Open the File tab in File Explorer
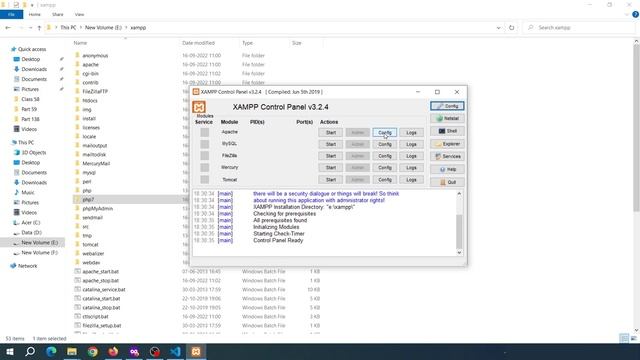The width and height of the screenshot is (640, 360). point(11,14)
